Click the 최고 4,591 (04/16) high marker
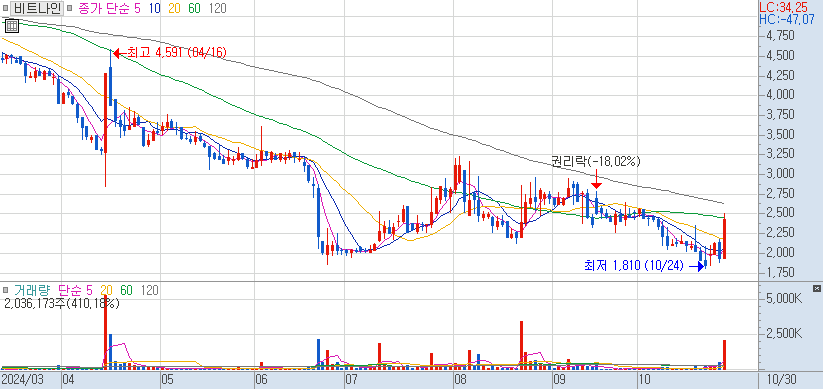Viewport: 823px width, 389px height. point(170,52)
